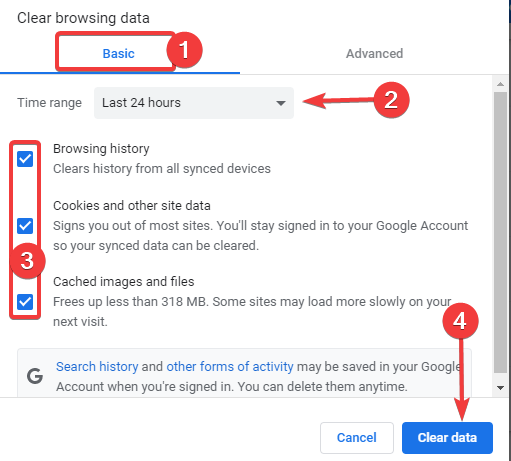Uncheck the Browsing history checkbox
Image resolution: width=511 pixels, height=461 pixels.
[25, 159]
